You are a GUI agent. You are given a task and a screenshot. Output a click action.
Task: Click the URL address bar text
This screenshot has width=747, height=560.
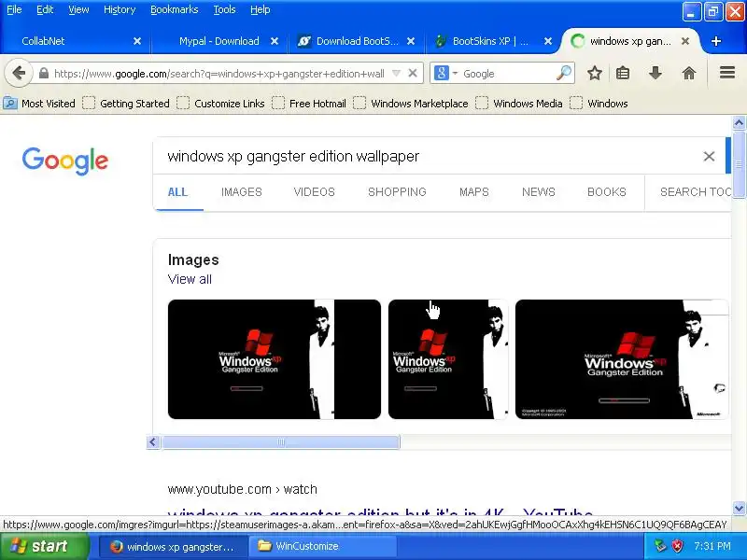219,74
